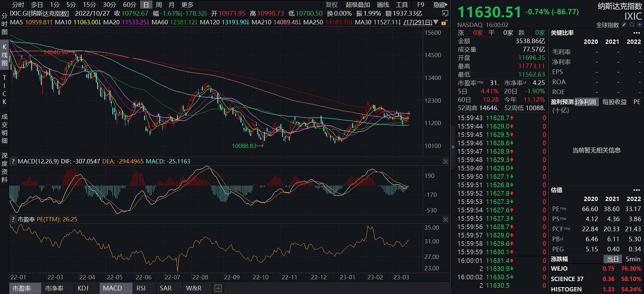Close the 市盈率 PE indicator panel

click(445, 219)
